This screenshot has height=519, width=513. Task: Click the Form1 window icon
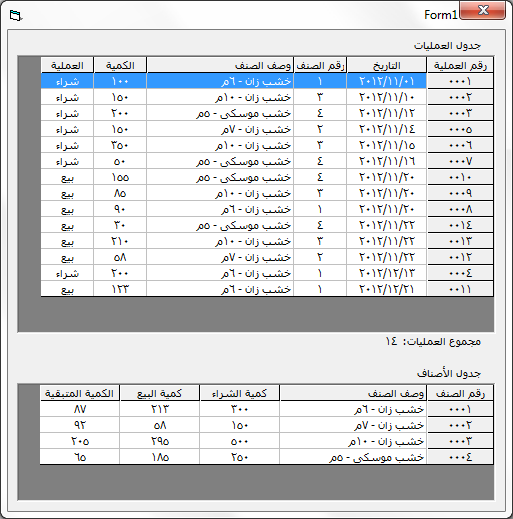15,15
